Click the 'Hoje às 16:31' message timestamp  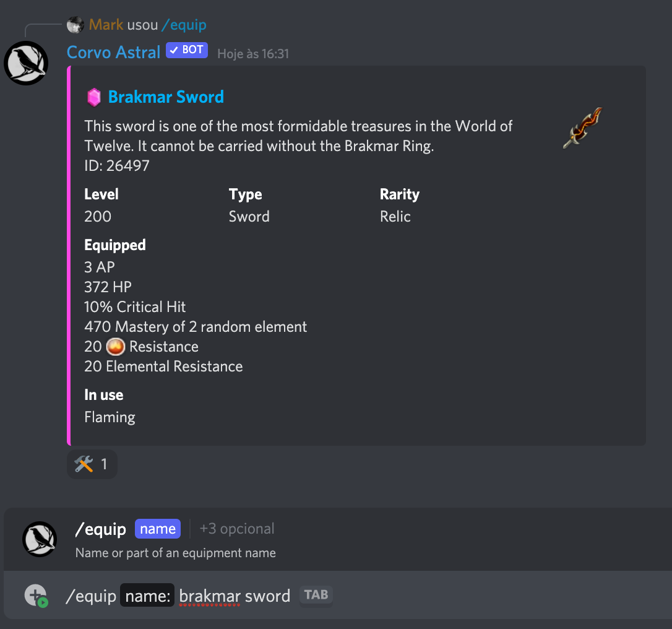[x=253, y=54]
